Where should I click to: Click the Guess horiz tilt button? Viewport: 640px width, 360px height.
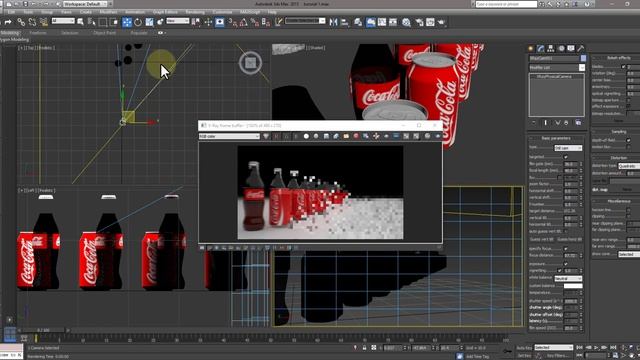point(569,240)
